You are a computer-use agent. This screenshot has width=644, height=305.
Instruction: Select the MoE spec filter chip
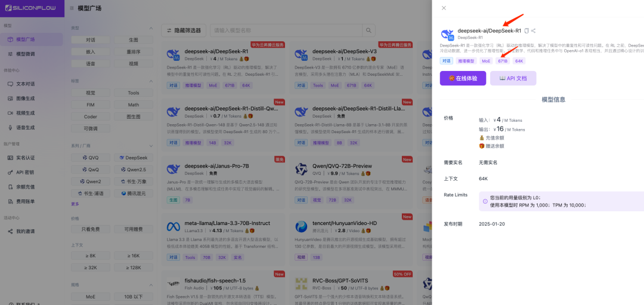[91, 297]
